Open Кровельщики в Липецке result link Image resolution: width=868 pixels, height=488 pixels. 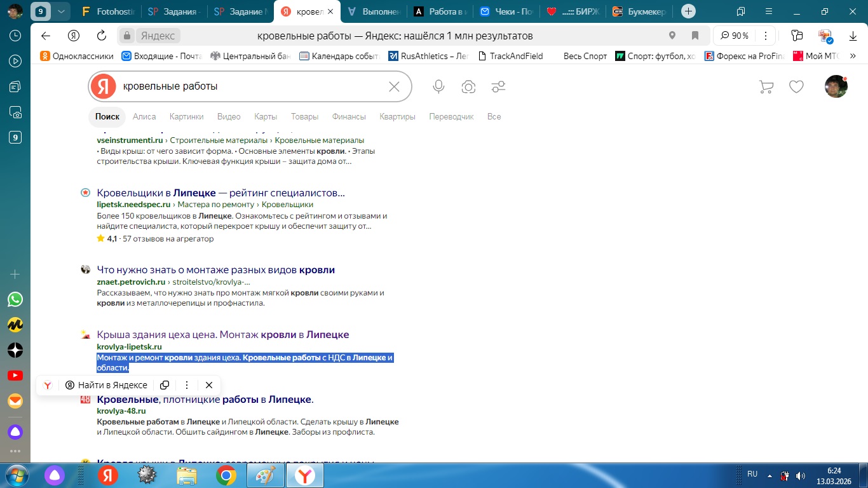point(220,193)
